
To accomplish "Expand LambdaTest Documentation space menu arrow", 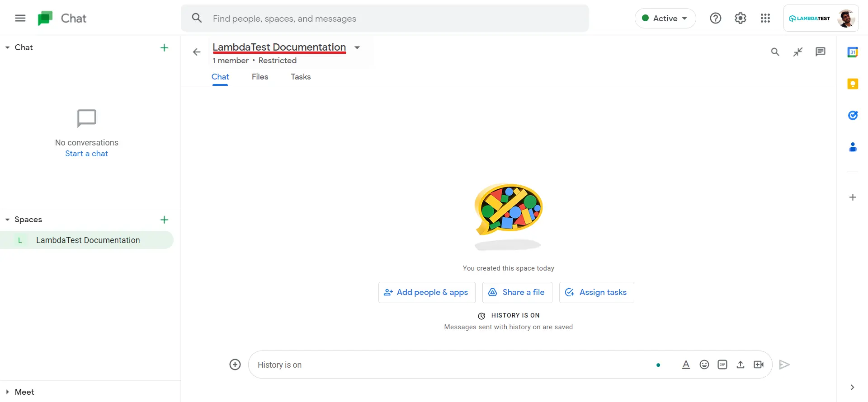I will point(357,47).
